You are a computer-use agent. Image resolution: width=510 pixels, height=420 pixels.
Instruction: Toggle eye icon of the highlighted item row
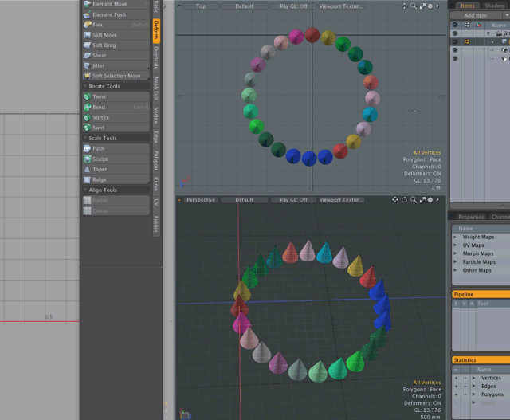tap(455, 42)
